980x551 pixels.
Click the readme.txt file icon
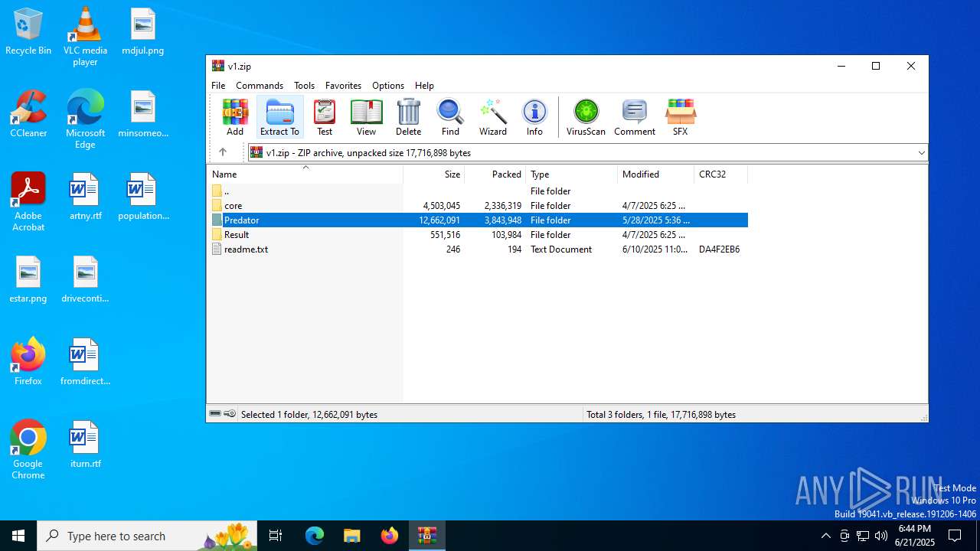pyautogui.click(x=217, y=249)
